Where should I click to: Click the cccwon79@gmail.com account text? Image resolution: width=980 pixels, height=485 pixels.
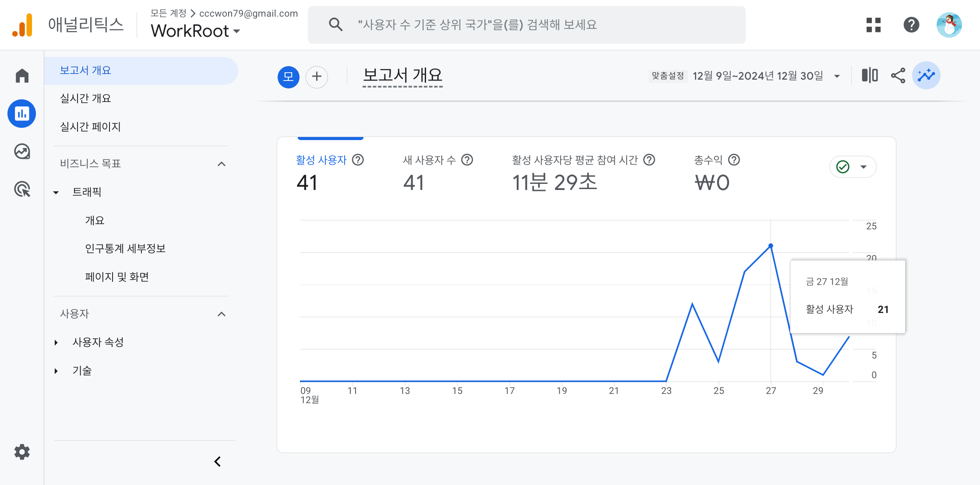click(248, 13)
